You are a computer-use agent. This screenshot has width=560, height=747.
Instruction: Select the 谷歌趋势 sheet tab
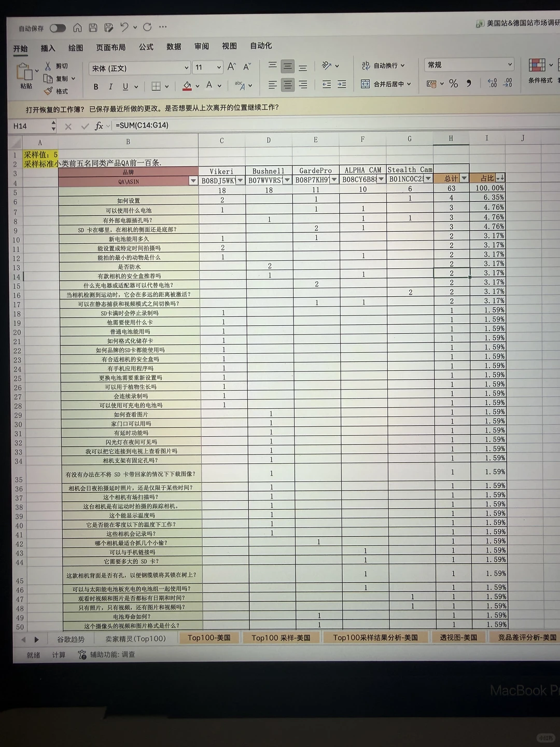coord(71,639)
